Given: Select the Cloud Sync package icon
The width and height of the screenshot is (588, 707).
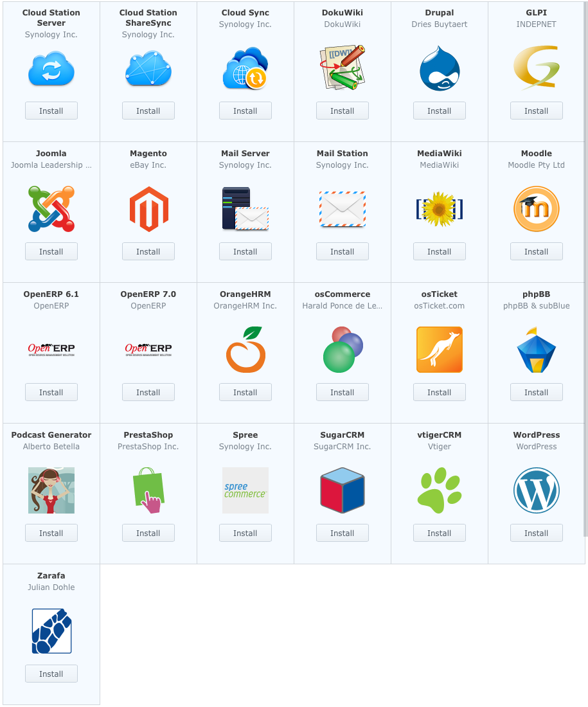Looking at the screenshot, I should [245, 68].
